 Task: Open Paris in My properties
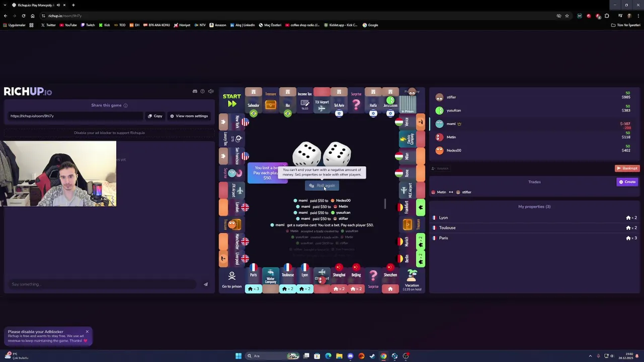[x=534, y=238]
